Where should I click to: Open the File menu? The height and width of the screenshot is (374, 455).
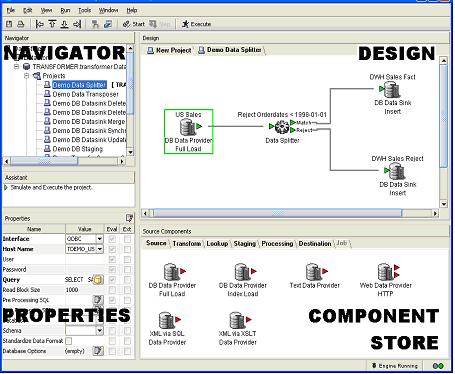[x=11, y=10]
